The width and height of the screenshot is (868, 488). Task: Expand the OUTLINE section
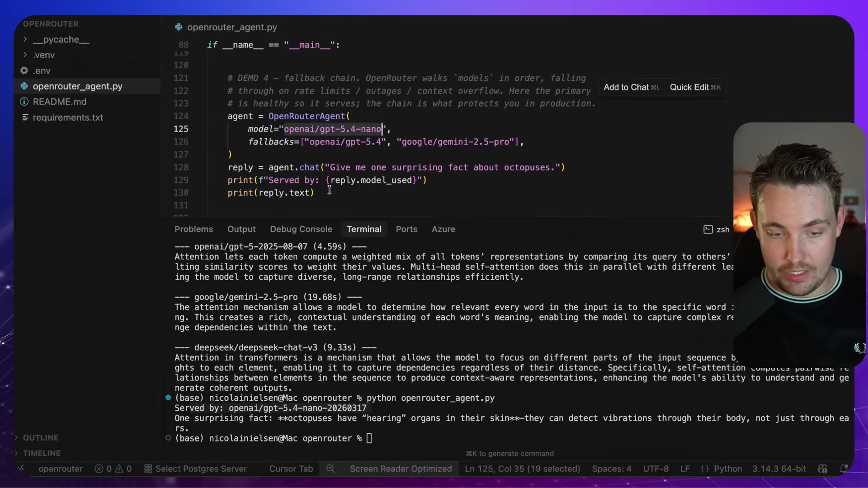(x=41, y=437)
